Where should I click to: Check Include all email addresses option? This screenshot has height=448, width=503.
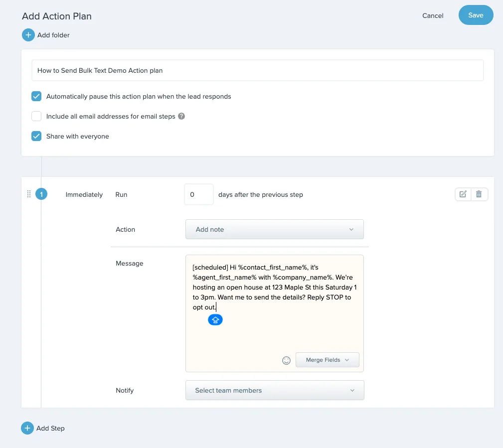pos(36,116)
